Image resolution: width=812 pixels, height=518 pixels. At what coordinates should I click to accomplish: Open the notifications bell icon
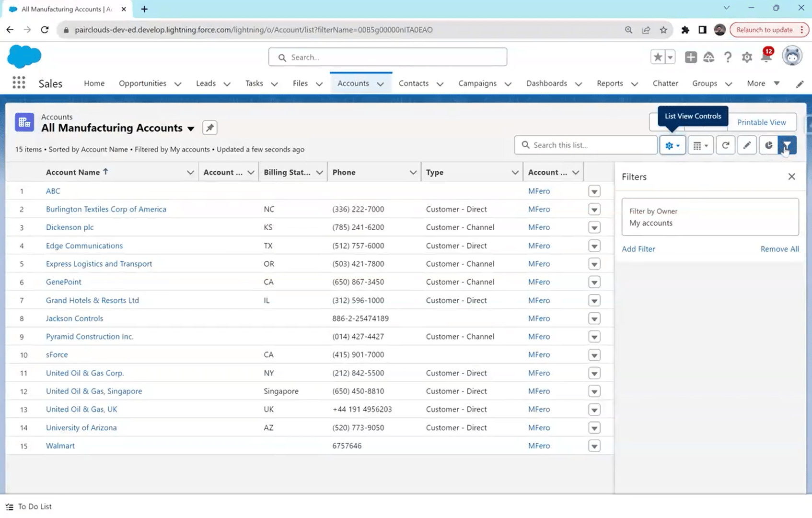766,57
